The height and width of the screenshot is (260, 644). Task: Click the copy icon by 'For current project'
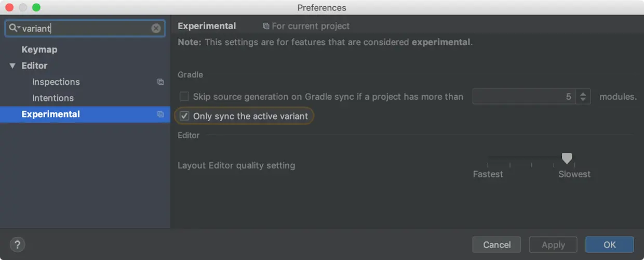click(x=266, y=26)
